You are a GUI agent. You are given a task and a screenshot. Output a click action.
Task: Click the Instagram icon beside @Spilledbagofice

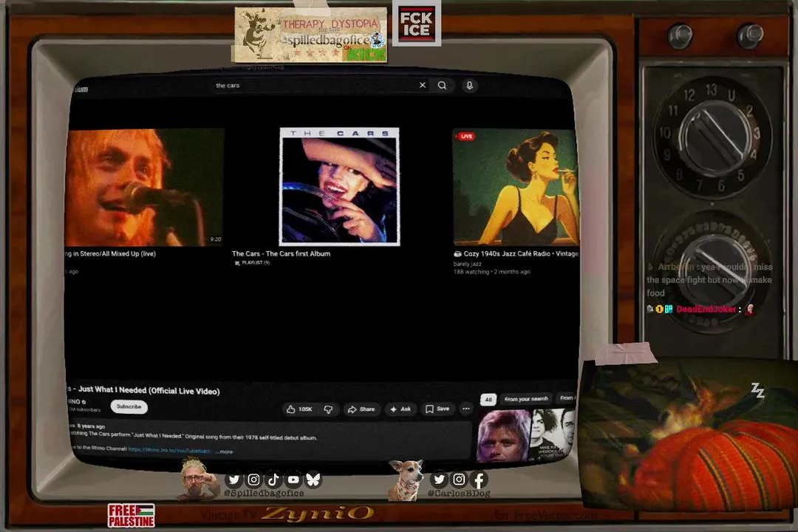[x=253, y=480]
